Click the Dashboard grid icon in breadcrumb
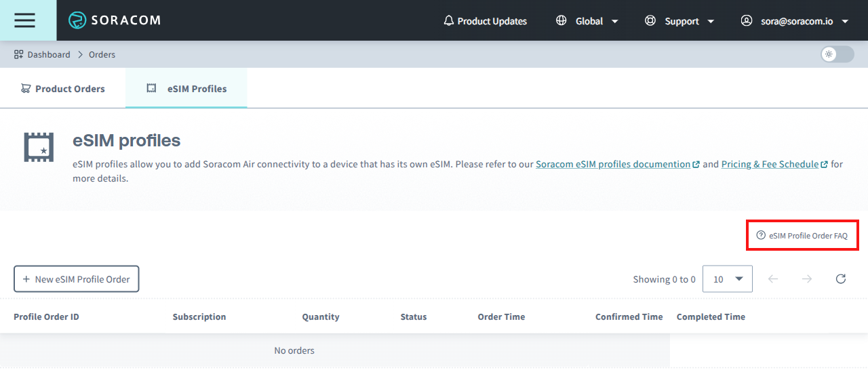Viewport: 868px width, 372px height. tap(19, 54)
